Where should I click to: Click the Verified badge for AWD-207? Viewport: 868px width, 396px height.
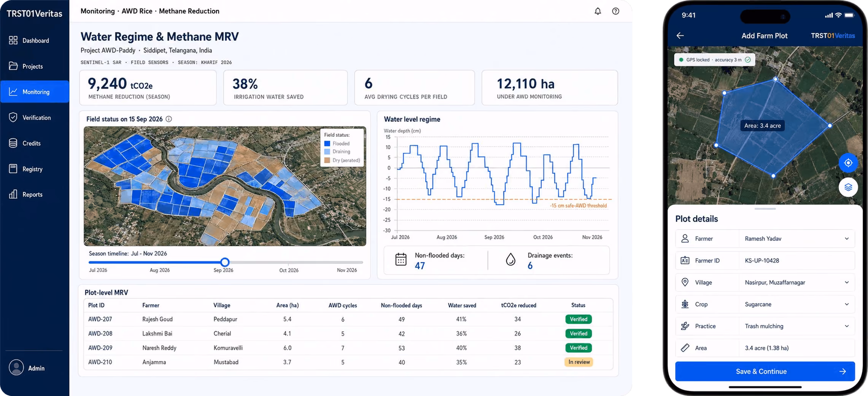pyautogui.click(x=579, y=319)
